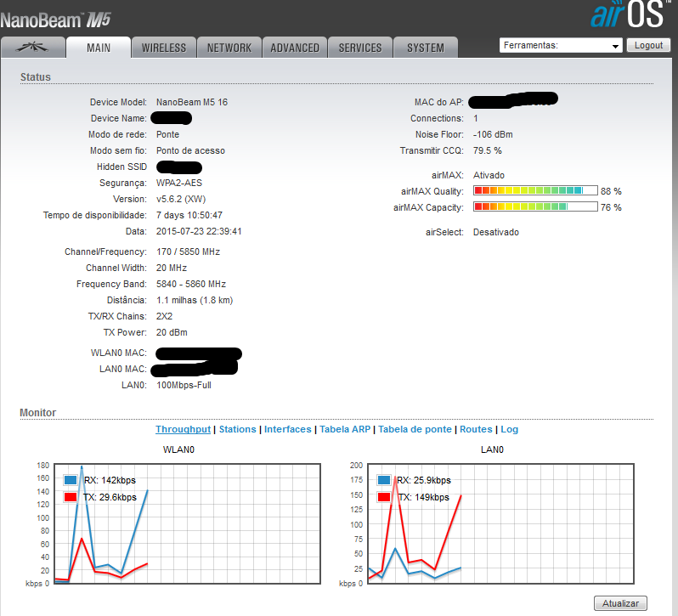This screenshot has height=616, width=678.
Task: Click red TX legend swatch in LAN0 chart
Action: click(x=383, y=497)
